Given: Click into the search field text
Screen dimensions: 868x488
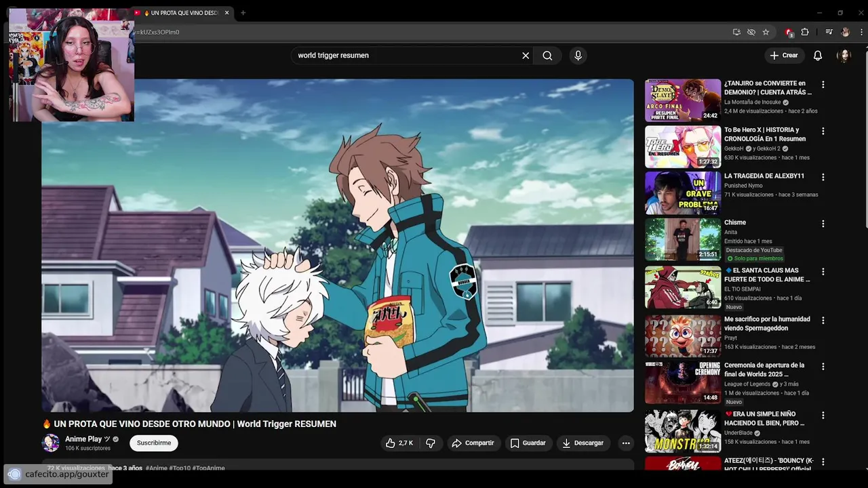Looking at the screenshot, I should (x=334, y=56).
